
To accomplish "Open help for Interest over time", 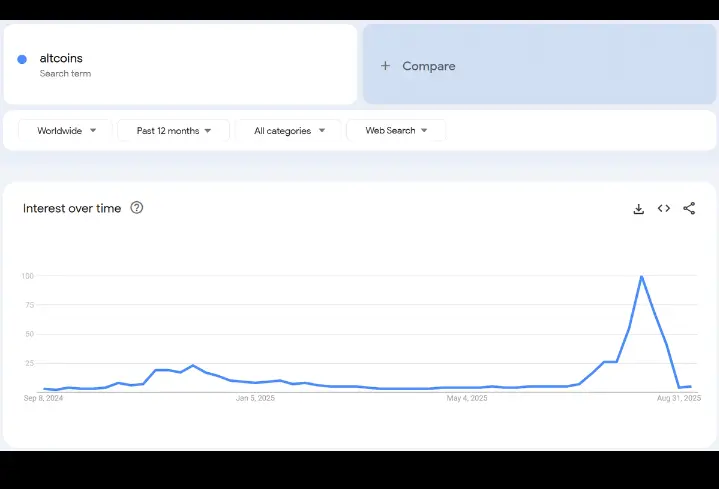I will (137, 208).
